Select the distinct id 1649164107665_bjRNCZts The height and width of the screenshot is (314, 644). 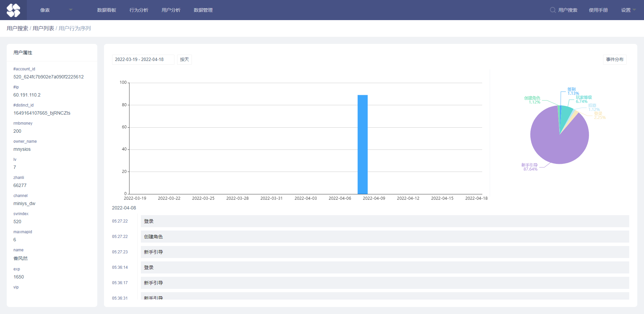[42, 113]
